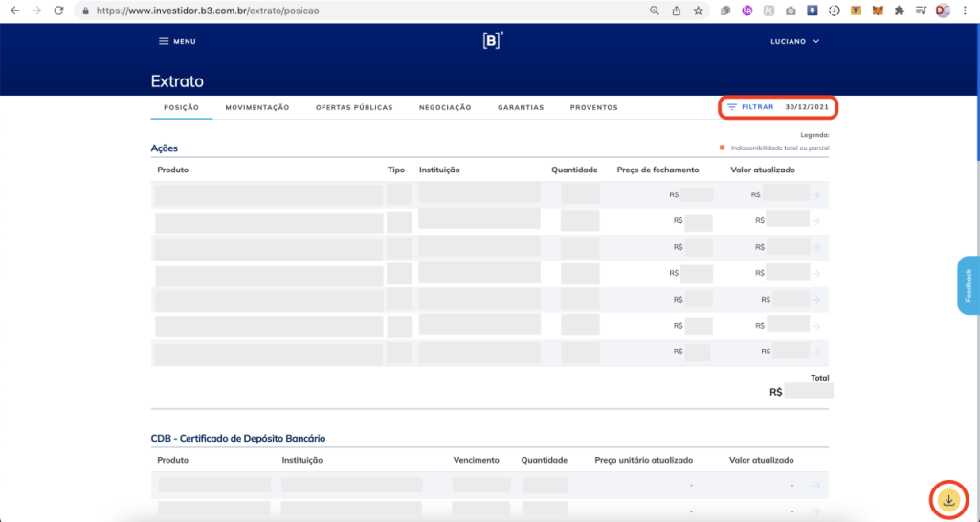This screenshot has width=980, height=522.
Task: Click the page vertical scrollbar
Action: 977,94
